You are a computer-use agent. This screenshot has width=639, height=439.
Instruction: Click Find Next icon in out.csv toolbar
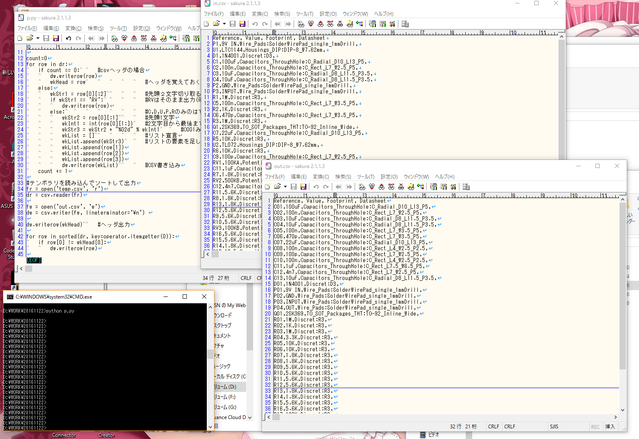point(372,187)
